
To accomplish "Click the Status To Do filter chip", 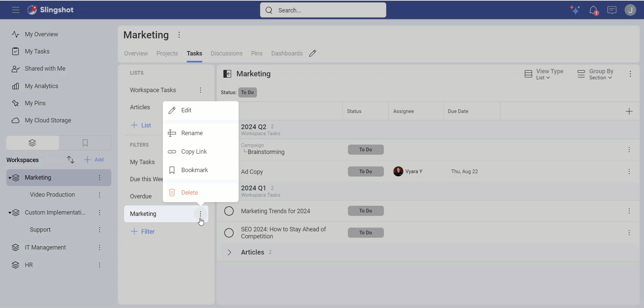I will point(247,92).
